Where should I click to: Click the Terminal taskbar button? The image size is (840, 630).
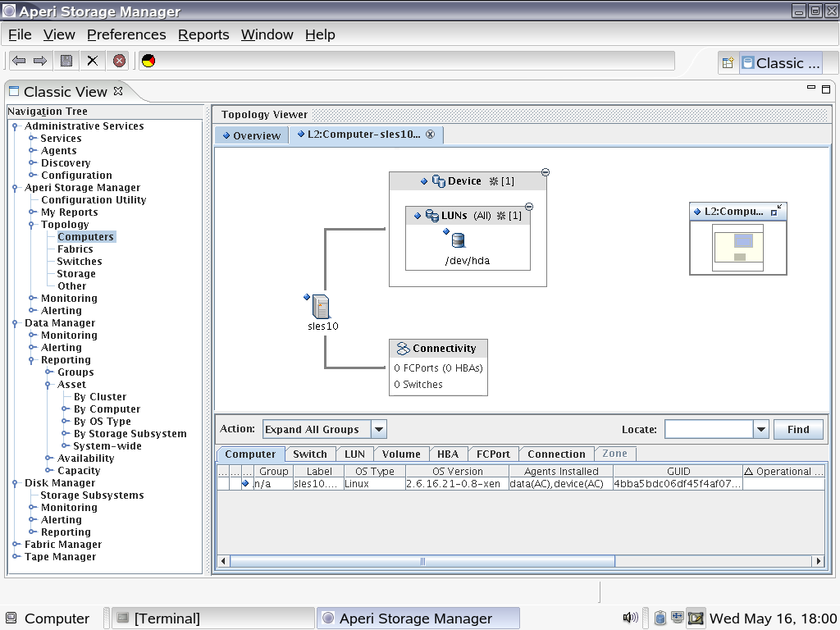(x=212, y=619)
